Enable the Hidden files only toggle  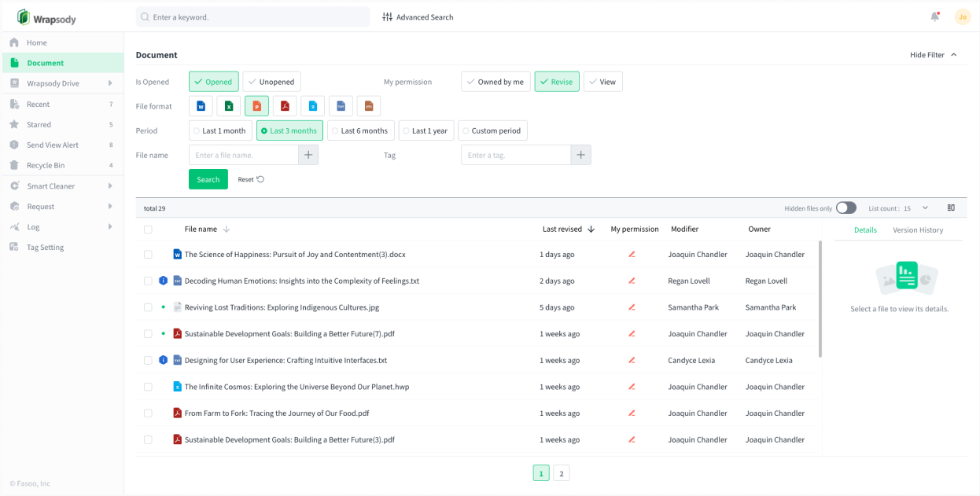click(846, 207)
